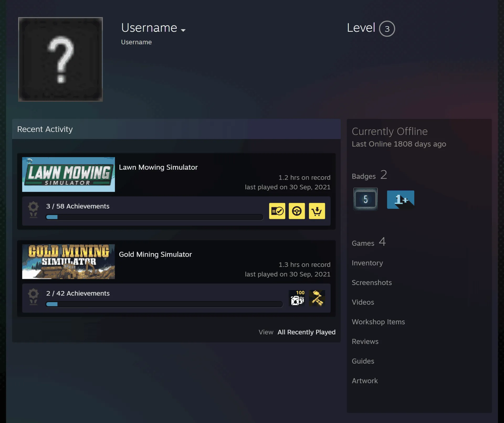This screenshot has height=423, width=504.
Task: Open the Badges 2 section link
Action: [369, 175]
